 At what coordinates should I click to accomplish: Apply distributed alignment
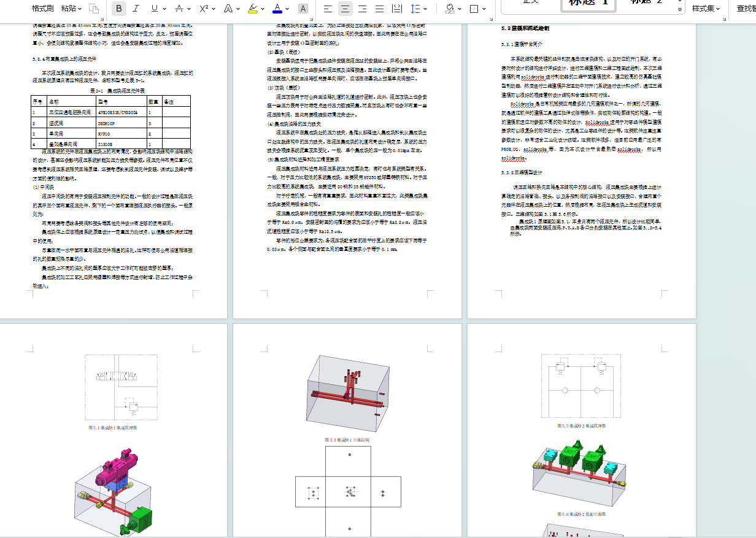[396, 9]
